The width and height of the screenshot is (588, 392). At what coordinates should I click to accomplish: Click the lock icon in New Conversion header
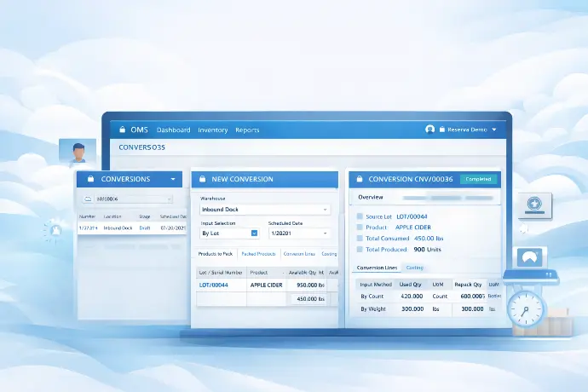(x=202, y=179)
